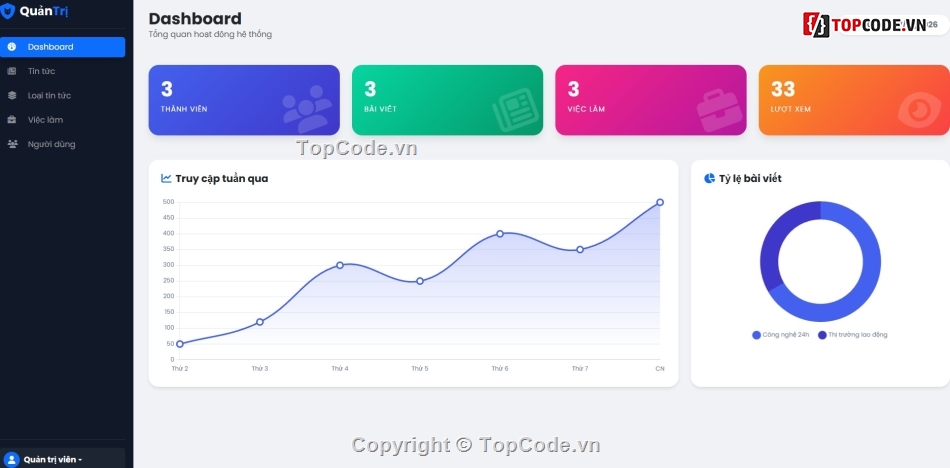This screenshot has height=468, width=950.
Task: Click the 'Thứ 4' x-axis label
Action: coord(340,369)
